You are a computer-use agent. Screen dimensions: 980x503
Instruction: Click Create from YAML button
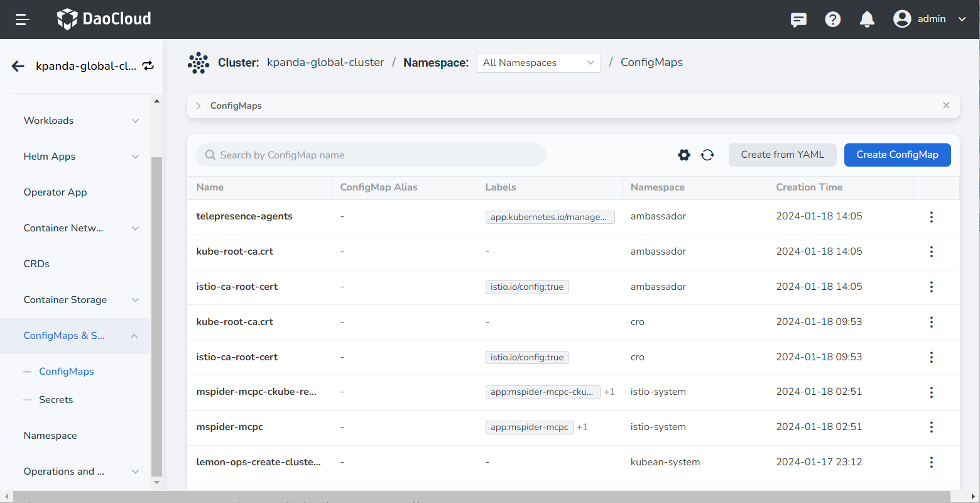click(782, 155)
